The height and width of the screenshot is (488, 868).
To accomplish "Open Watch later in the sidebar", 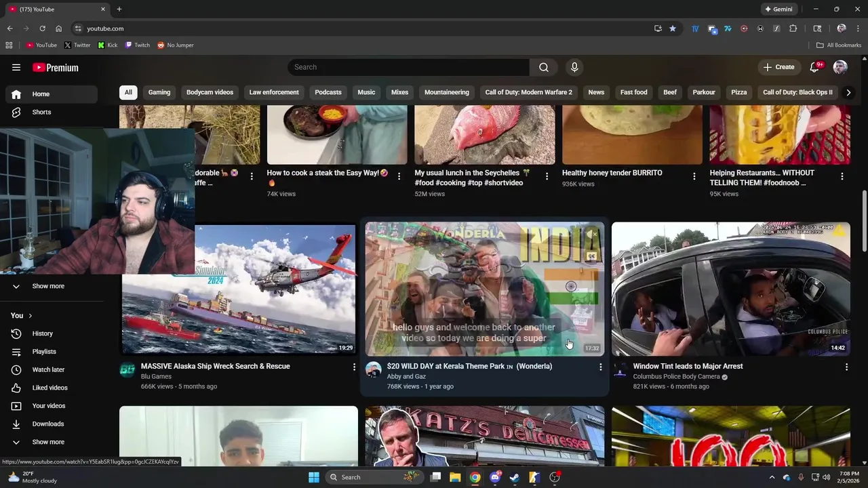I will pyautogui.click(x=52, y=369).
